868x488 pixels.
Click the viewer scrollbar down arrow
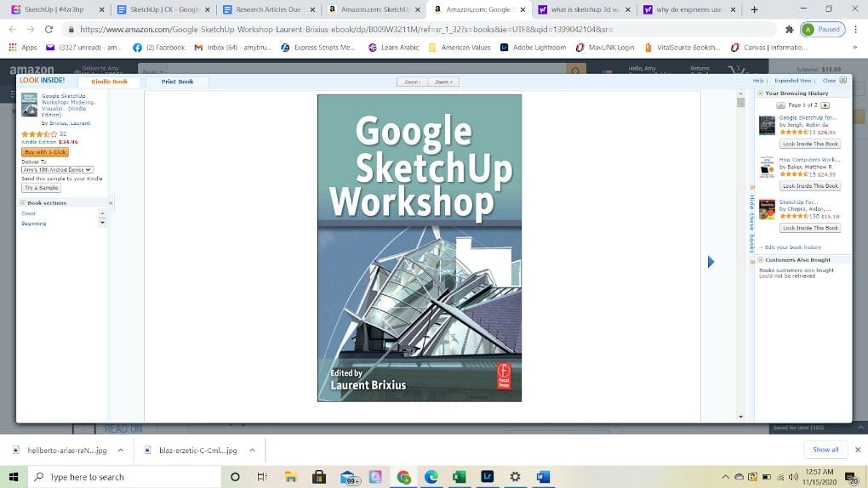pos(740,417)
